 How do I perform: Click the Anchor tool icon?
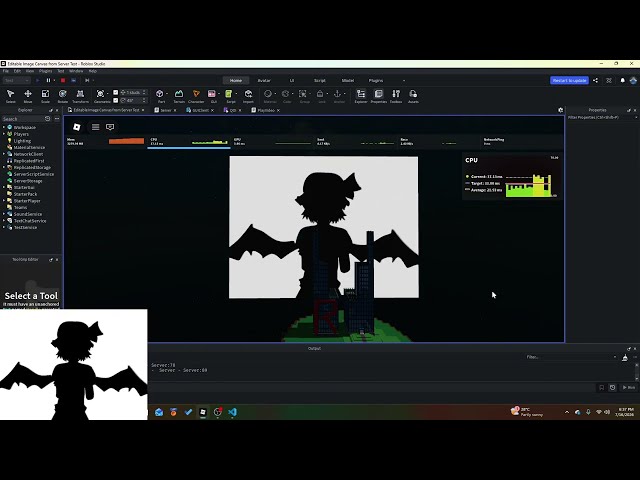[338, 96]
